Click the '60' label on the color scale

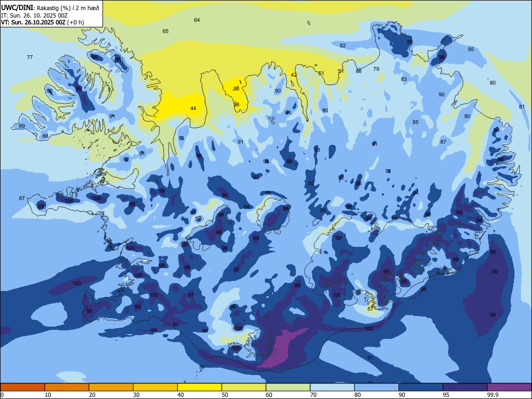269,395
